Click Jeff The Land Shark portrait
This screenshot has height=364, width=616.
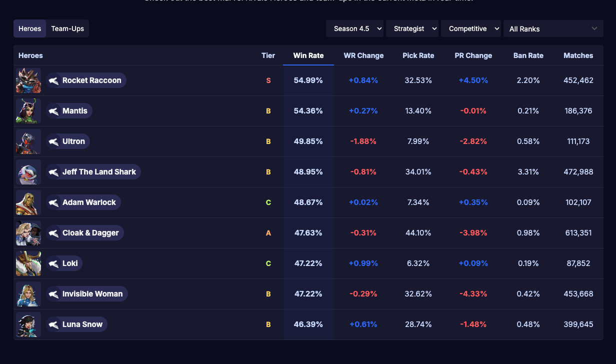point(28,172)
